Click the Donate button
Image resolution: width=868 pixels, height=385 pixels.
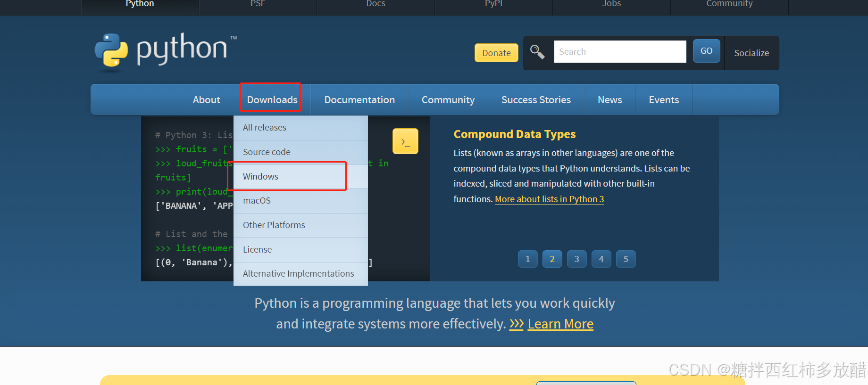pyautogui.click(x=496, y=53)
